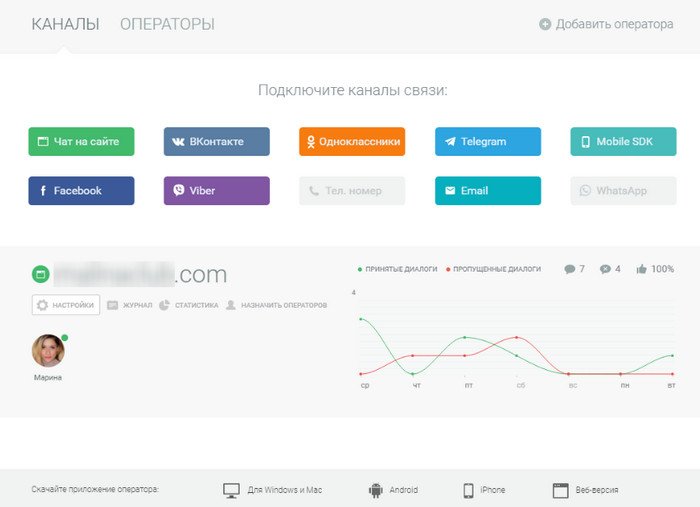Screen dimensions: 700x507
Task: Click the desktop monitor icon
Action: pyautogui.click(x=231, y=490)
